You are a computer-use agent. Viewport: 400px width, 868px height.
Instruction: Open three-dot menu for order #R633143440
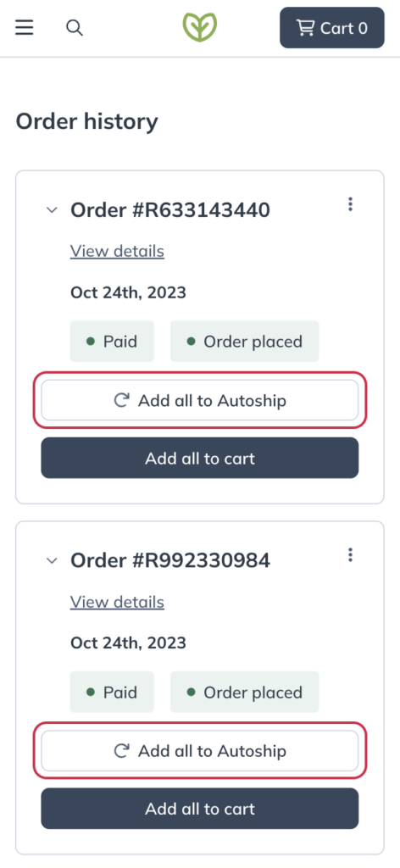[x=350, y=204]
